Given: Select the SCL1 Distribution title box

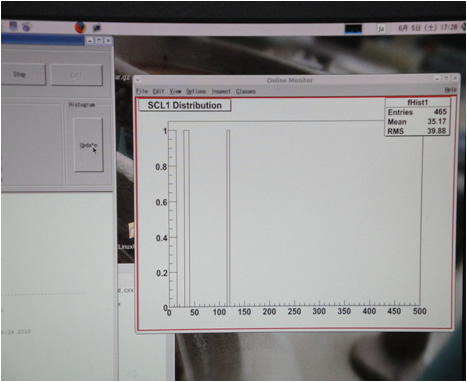Looking at the screenshot, I should pos(184,105).
